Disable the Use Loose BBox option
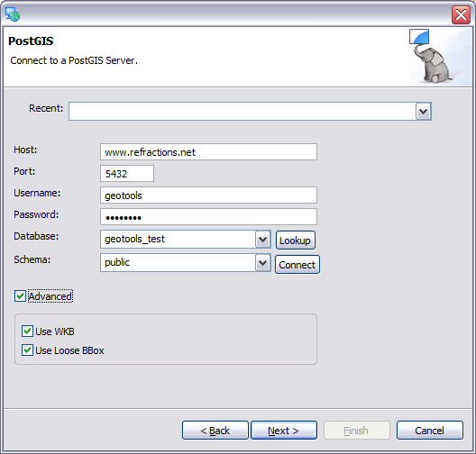476x454 pixels. [x=27, y=350]
